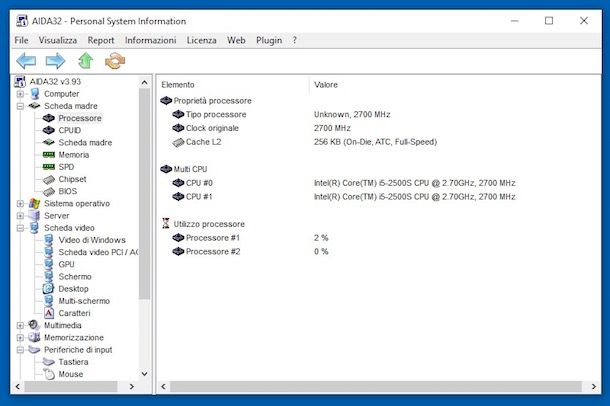610x406 pixels.
Task: Click the CPUID chip icon
Action: tap(49, 130)
